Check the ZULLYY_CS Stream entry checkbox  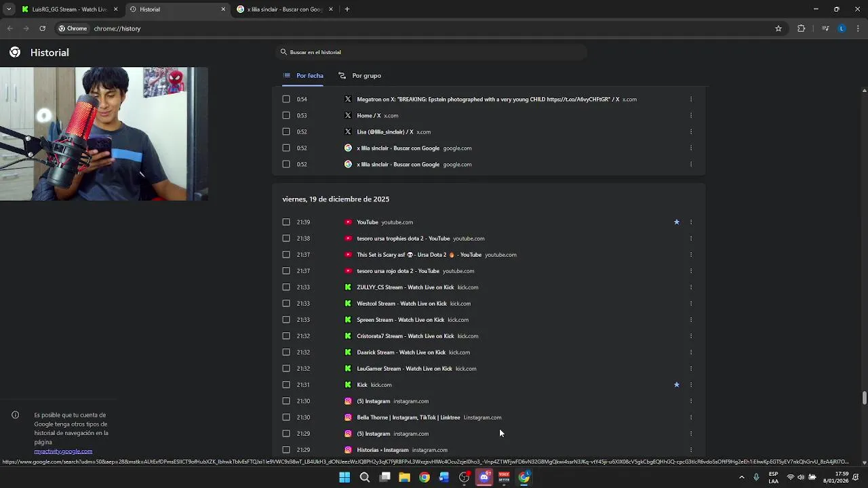[x=286, y=287]
